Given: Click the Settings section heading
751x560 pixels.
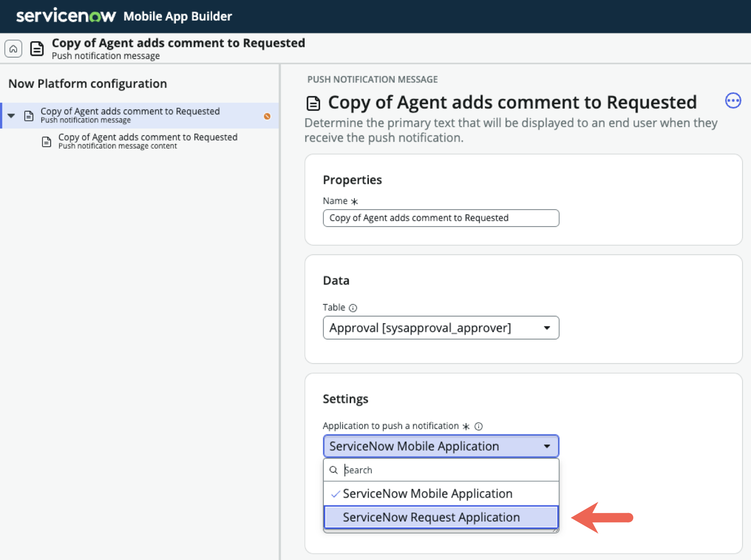Looking at the screenshot, I should [345, 399].
